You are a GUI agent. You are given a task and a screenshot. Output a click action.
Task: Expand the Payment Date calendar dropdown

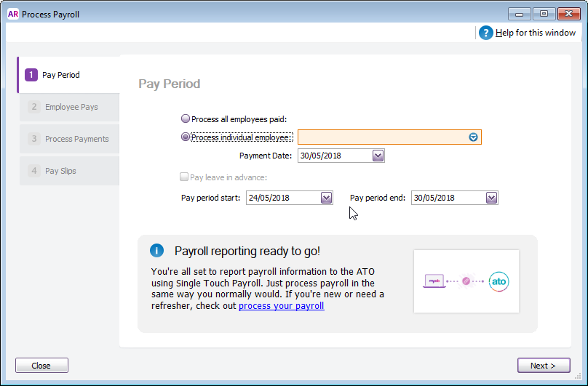pos(378,156)
